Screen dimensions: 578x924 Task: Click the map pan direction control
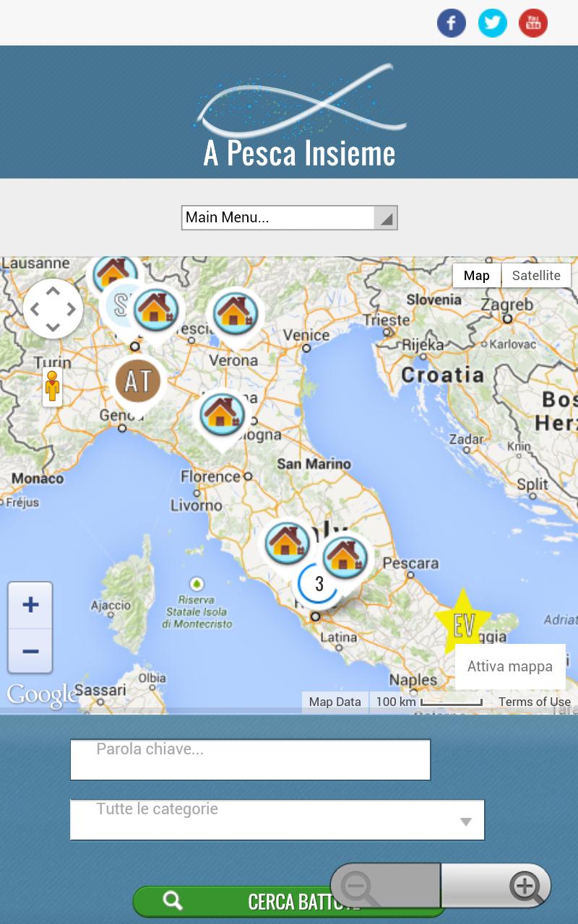tap(53, 309)
